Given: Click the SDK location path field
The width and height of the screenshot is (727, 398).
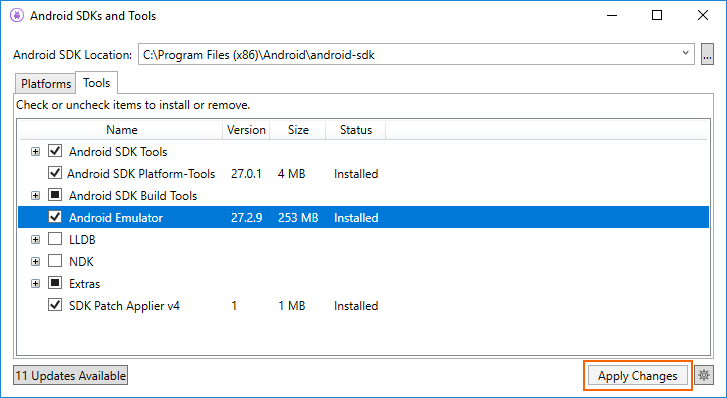Looking at the screenshot, I should (416, 55).
